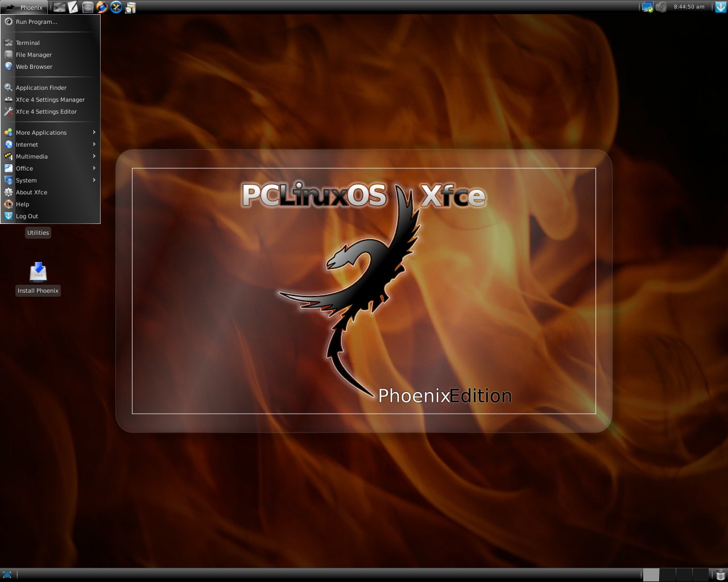Viewport: 728px width, 582px height.
Task: Select Terminal in the Phoenix menu
Action: [x=50, y=43]
